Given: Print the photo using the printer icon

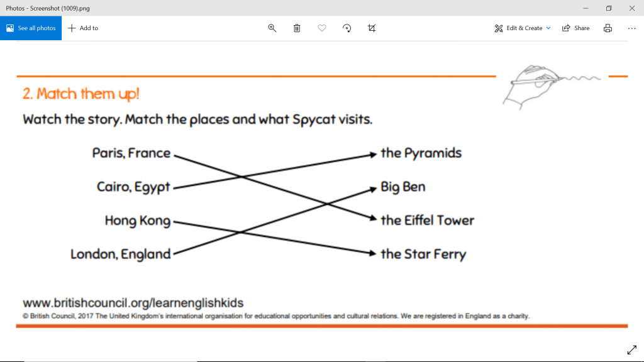Looking at the screenshot, I should coord(608,28).
